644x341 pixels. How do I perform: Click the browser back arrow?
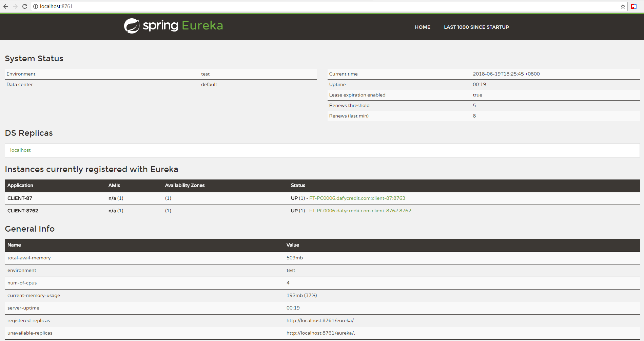pyautogui.click(x=6, y=6)
